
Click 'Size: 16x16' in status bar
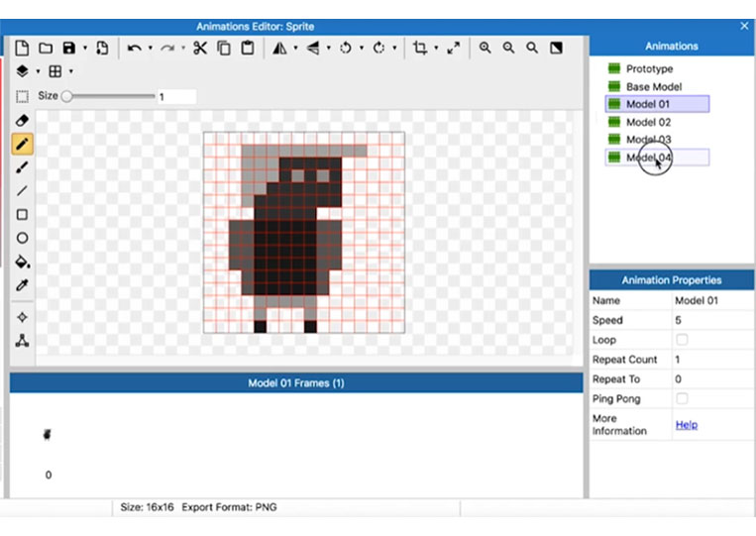[147, 507]
